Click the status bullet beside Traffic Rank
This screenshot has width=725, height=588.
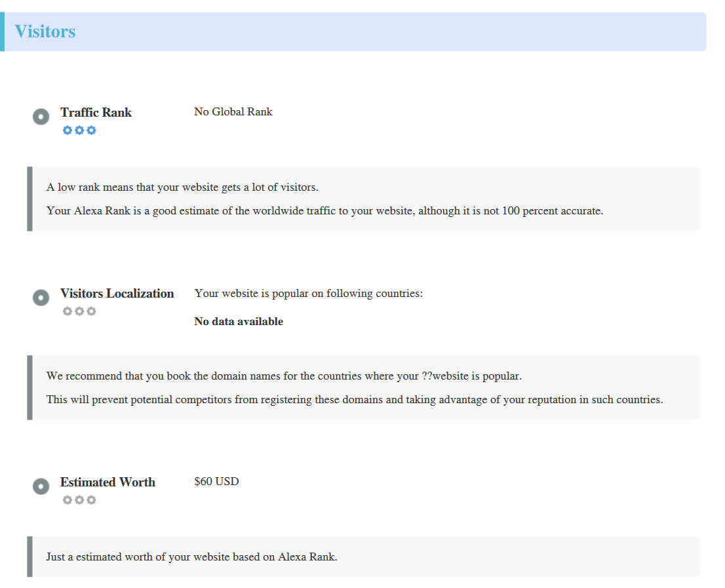[x=41, y=116]
